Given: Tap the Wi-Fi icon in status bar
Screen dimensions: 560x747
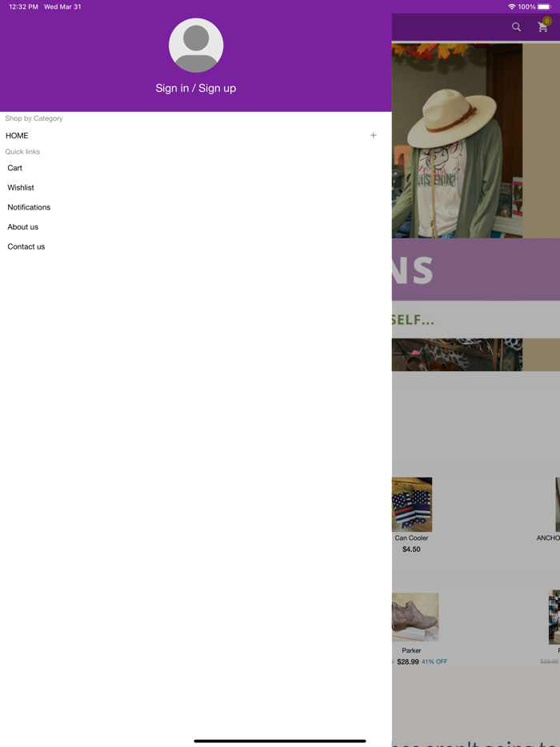Looking at the screenshot, I should 512,6.
